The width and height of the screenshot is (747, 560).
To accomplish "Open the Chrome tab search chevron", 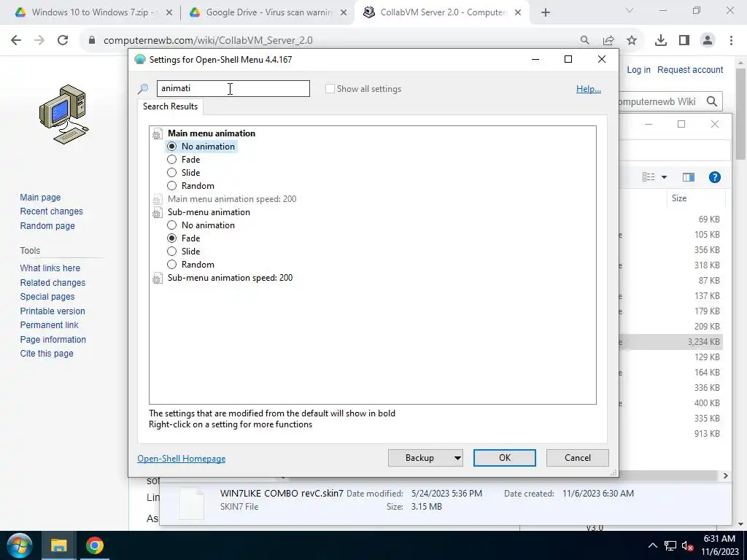I will coord(630,10).
